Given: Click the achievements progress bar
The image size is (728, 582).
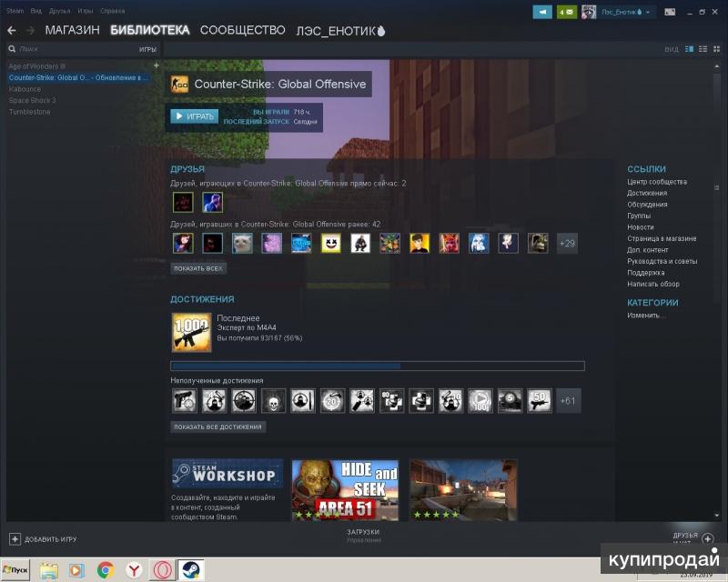Looking at the screenshot, I should click(378, 366).
